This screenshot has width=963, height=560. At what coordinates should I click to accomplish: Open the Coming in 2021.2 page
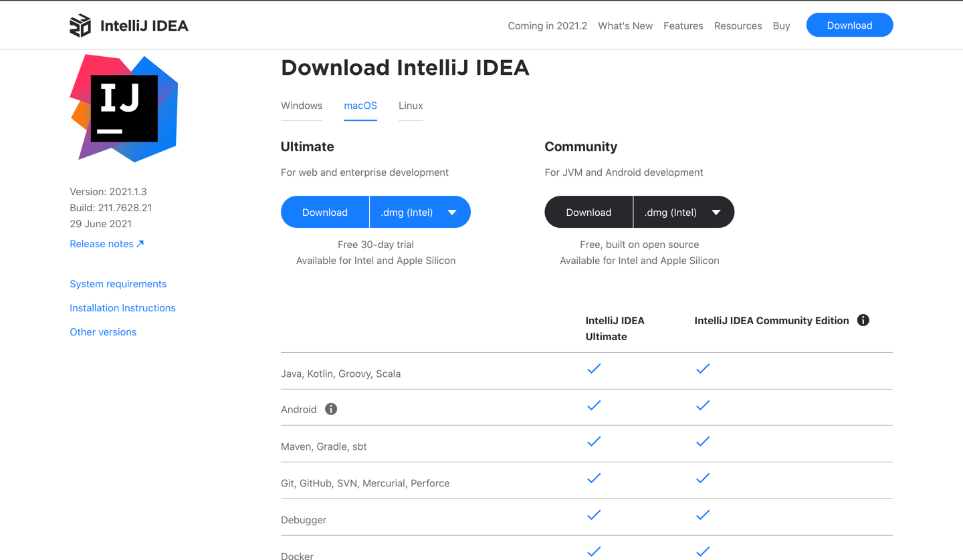coord(547,25)
